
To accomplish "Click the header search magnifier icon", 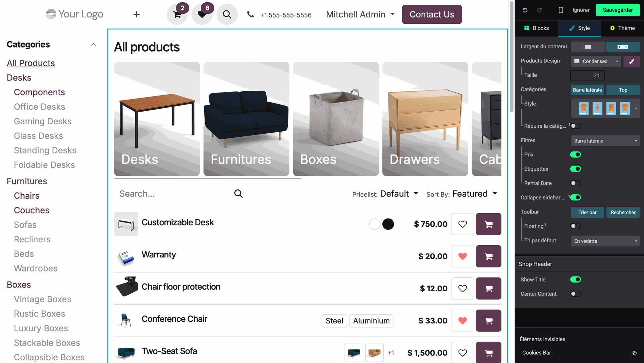I will [x=227, y=14].
